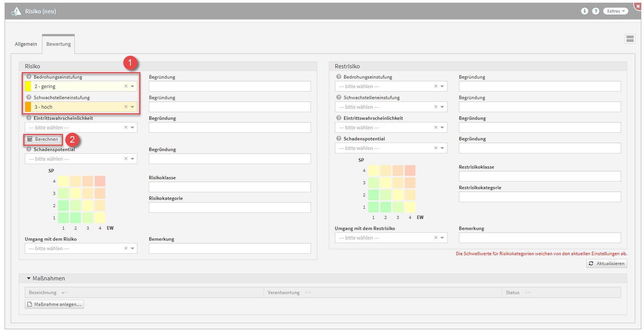The image size is (644, 333).
Task: Click the info icon in header
Action: point(584,11)
